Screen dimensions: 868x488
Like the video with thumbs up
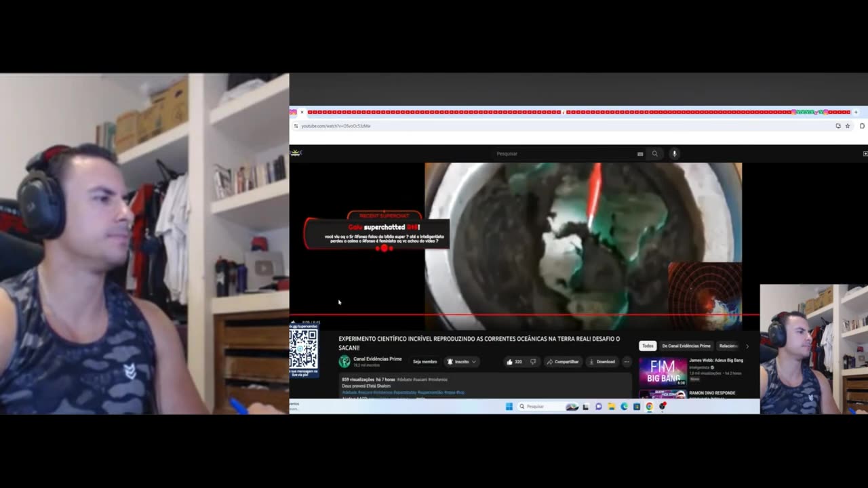pyautogui.click(x=514, y=362)
